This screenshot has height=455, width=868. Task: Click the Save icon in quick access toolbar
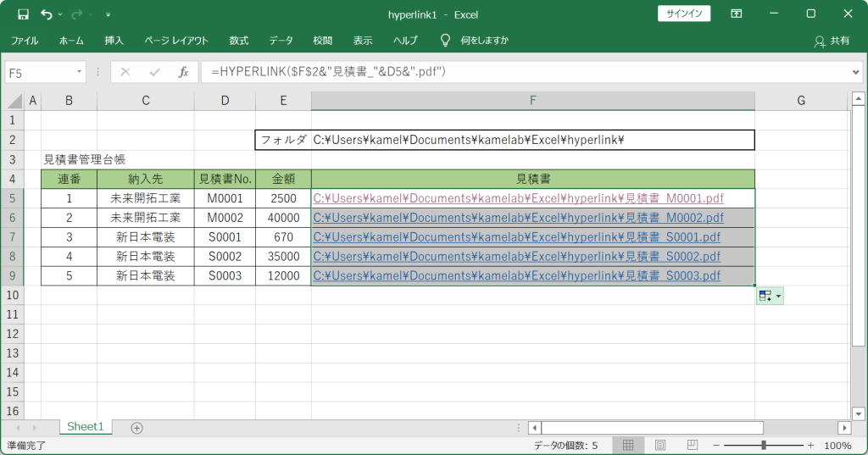click(23, 14)
